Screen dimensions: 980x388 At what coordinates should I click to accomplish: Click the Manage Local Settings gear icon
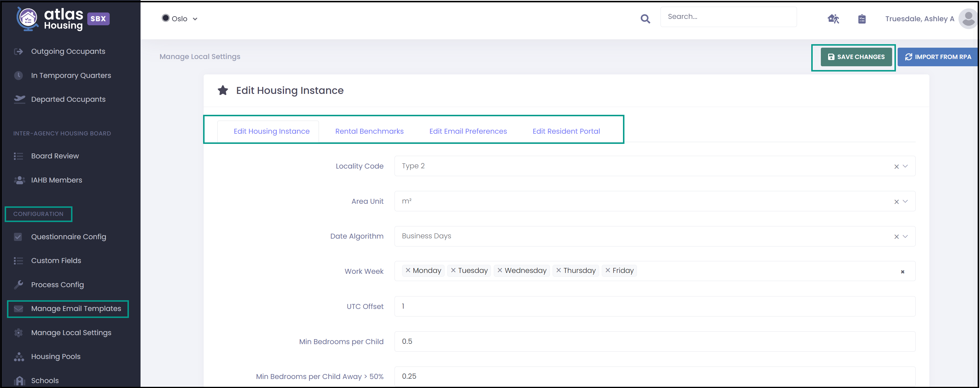(18, 333)
